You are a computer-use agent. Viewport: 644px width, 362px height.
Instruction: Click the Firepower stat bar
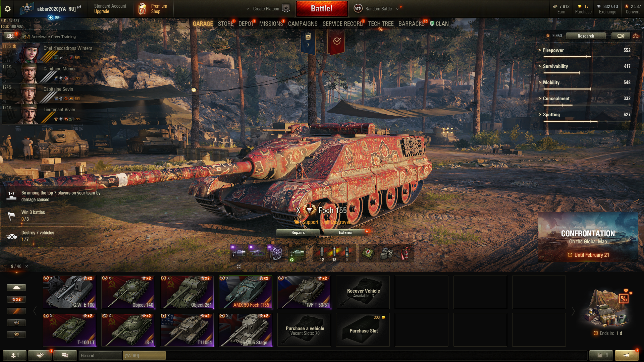click(587, 57)
